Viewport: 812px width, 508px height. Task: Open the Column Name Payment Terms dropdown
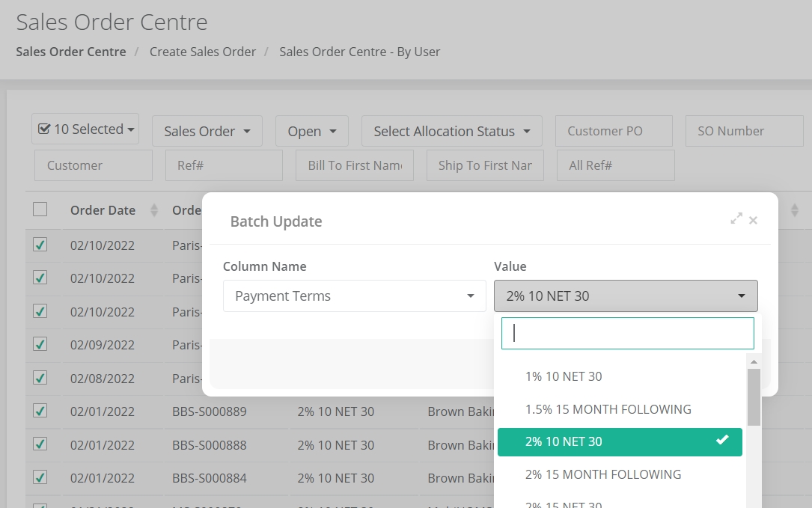(x=355, y=296)
